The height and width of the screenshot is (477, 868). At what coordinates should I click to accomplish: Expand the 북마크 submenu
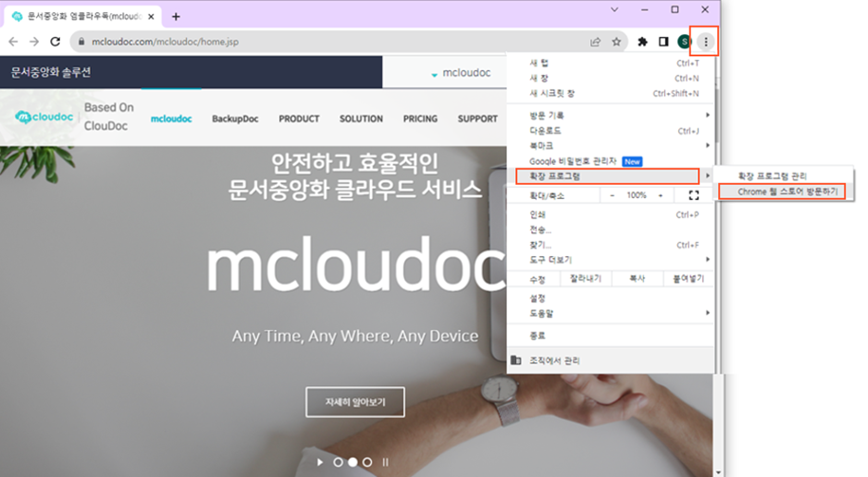coord(611,145)
